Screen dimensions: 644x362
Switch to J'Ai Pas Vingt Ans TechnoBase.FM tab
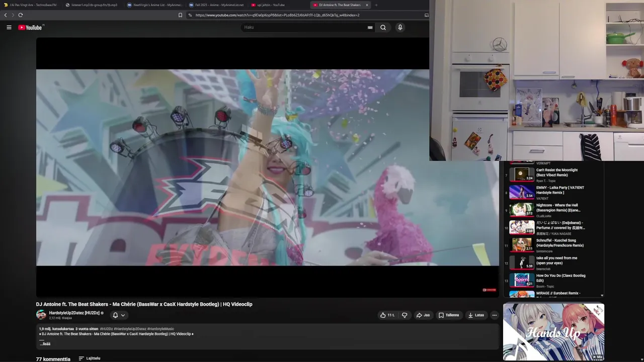tap(30, 5)
